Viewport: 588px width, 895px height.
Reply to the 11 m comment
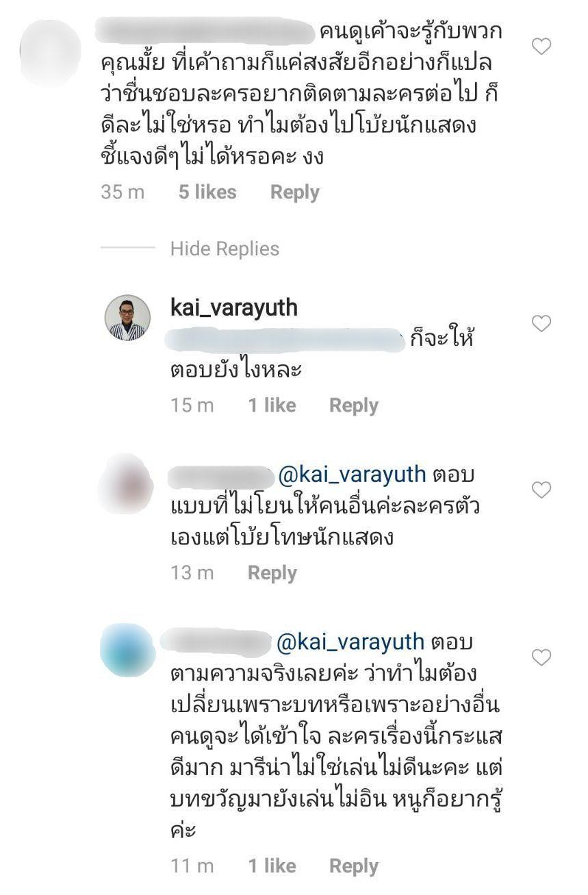(x=354, y=866)
